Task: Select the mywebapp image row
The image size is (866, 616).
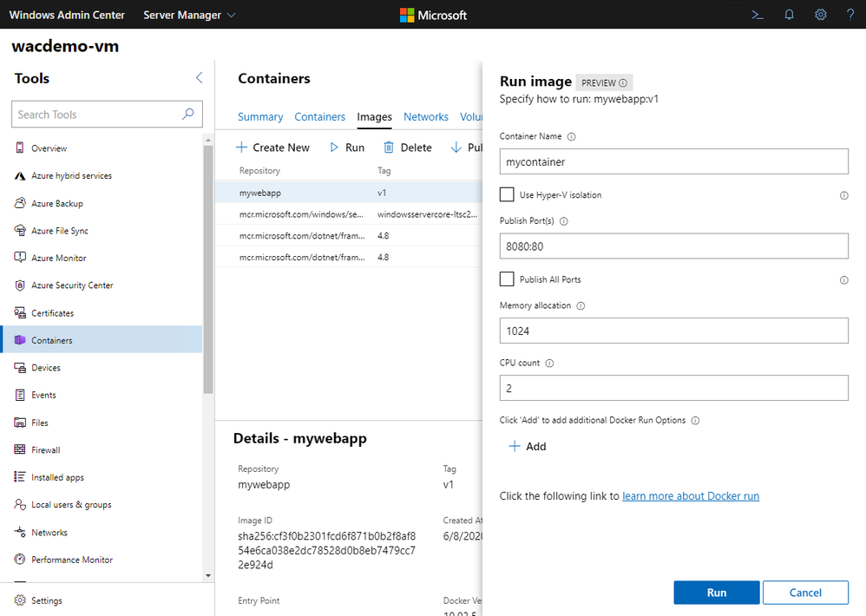Action: [349, 193]
